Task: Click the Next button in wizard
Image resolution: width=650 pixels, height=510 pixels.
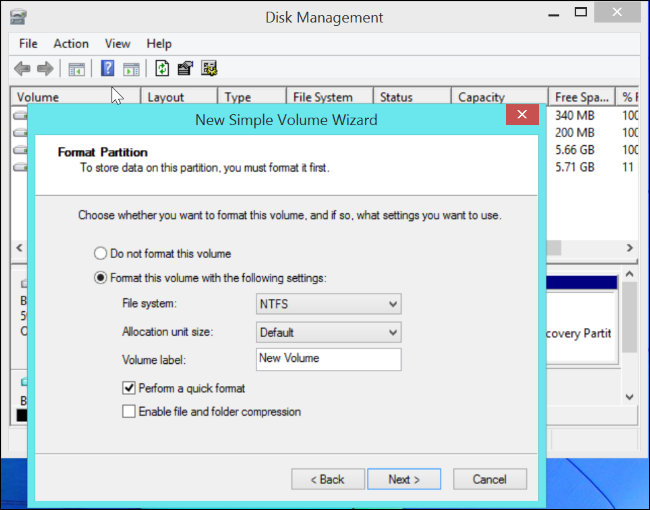Action: tap(404, 479)
